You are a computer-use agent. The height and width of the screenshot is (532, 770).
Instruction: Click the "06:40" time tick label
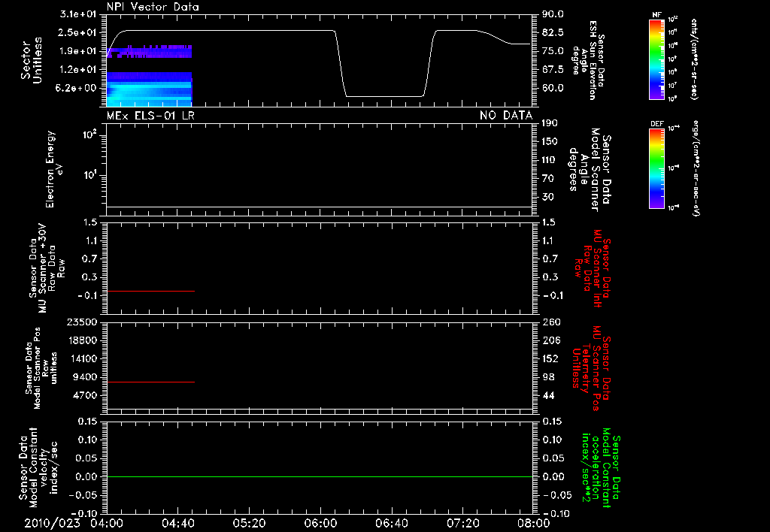[x=391, y=523]
